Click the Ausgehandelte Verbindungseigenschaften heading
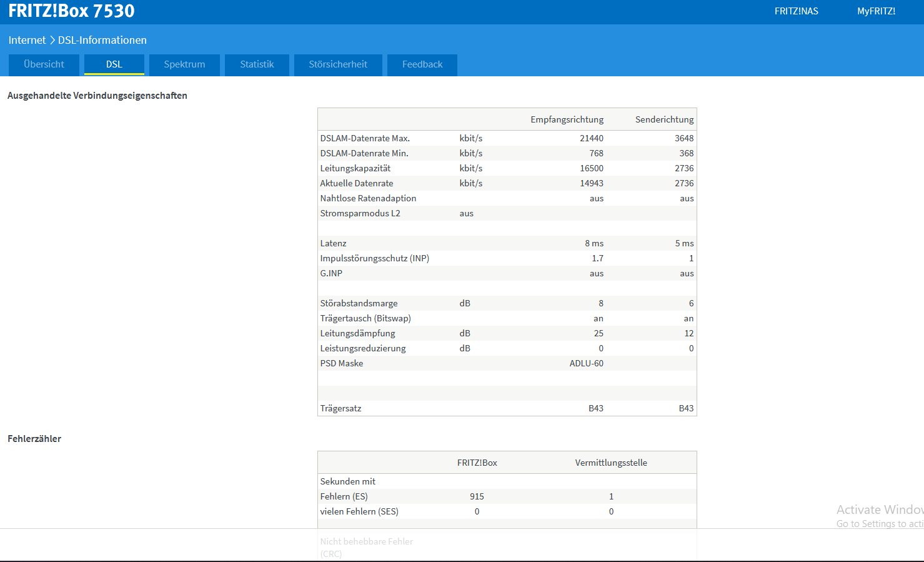924x562 pixels. click(x=97, y=96)
